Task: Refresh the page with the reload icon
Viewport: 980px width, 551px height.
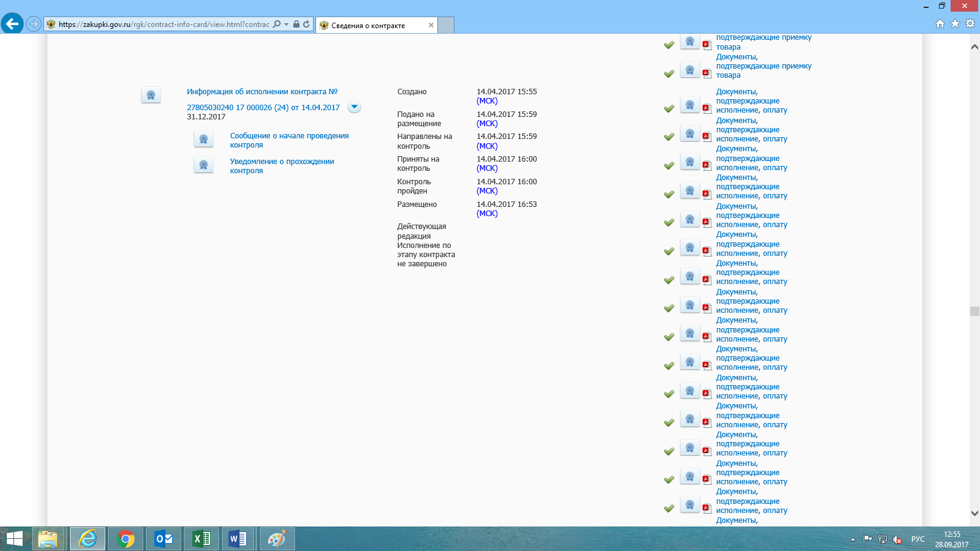Action: 306,24
